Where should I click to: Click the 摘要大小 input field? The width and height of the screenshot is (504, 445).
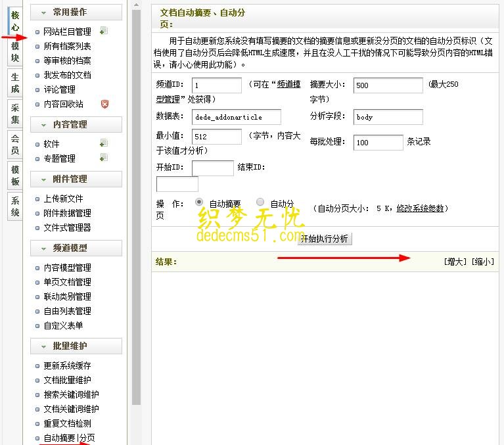[x=388, y=85]
